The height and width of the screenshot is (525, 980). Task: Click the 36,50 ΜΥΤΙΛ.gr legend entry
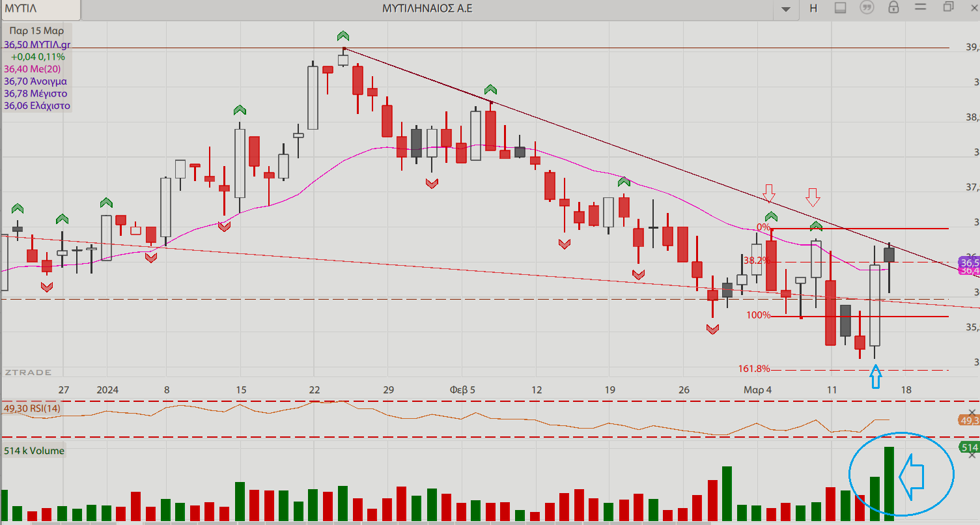click(x=37, y=45)
